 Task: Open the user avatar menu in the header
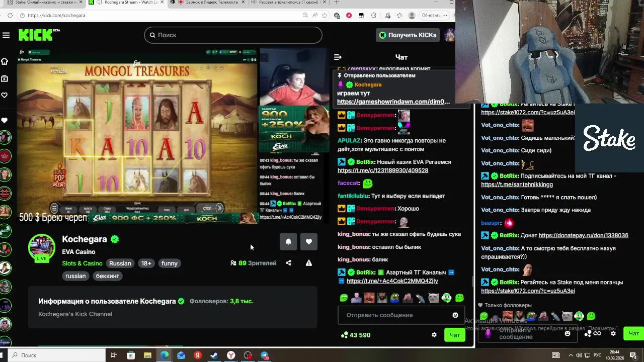click(449, 35)
